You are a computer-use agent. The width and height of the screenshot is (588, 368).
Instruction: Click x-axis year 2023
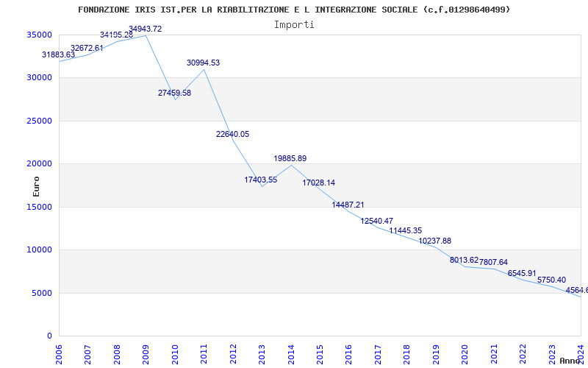click(x=552, y=354)
